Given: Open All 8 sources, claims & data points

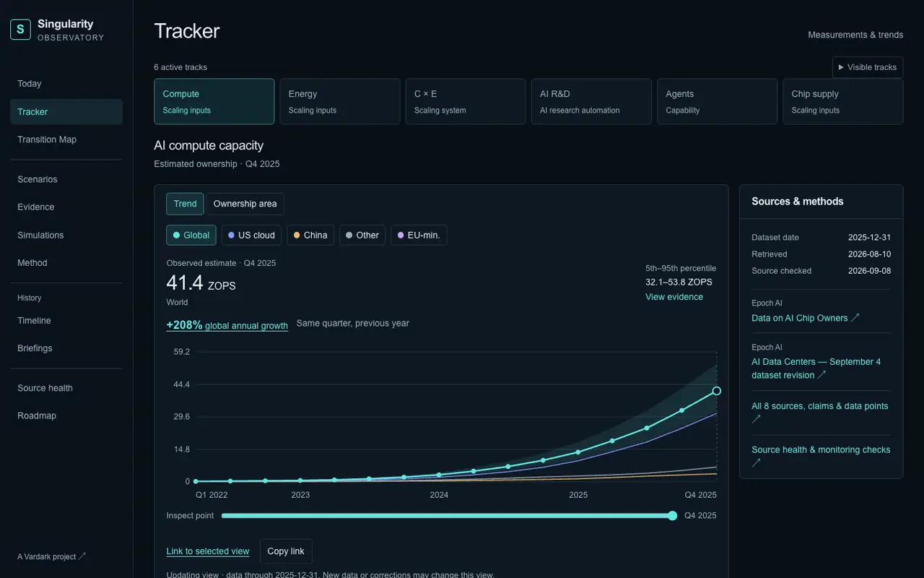Looking at the screenshot, I should tap(820, 413).
